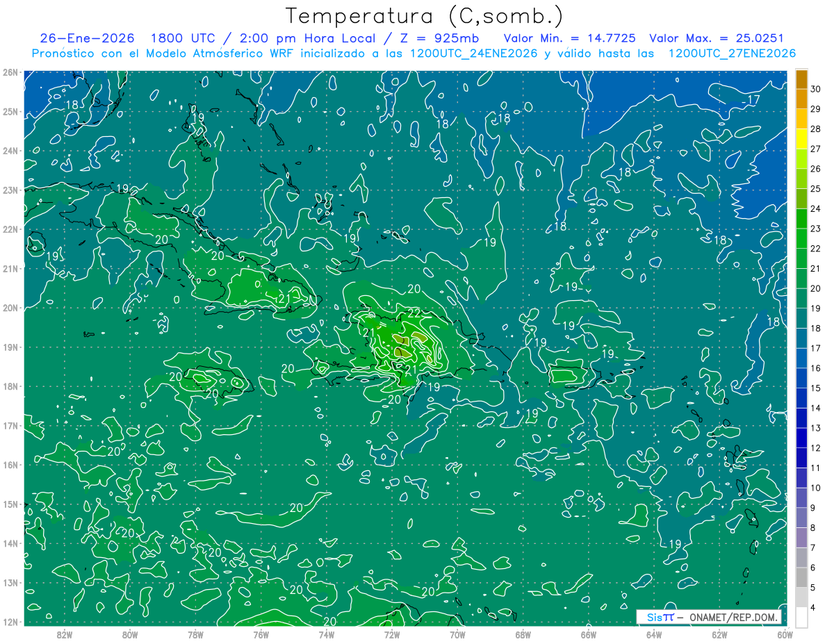Click the "16N" latitude label
The width and height of the screenshot is (834, 644).
[10, 465]
